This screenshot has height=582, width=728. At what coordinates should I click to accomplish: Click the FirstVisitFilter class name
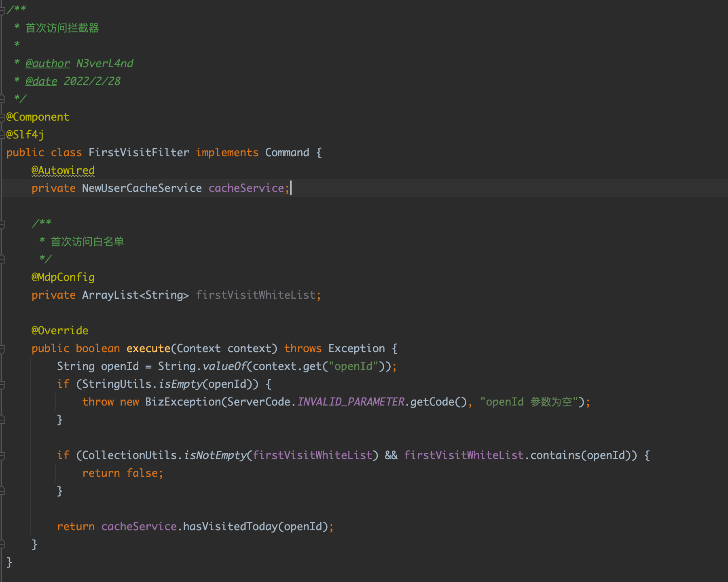[x=139, y=153]
